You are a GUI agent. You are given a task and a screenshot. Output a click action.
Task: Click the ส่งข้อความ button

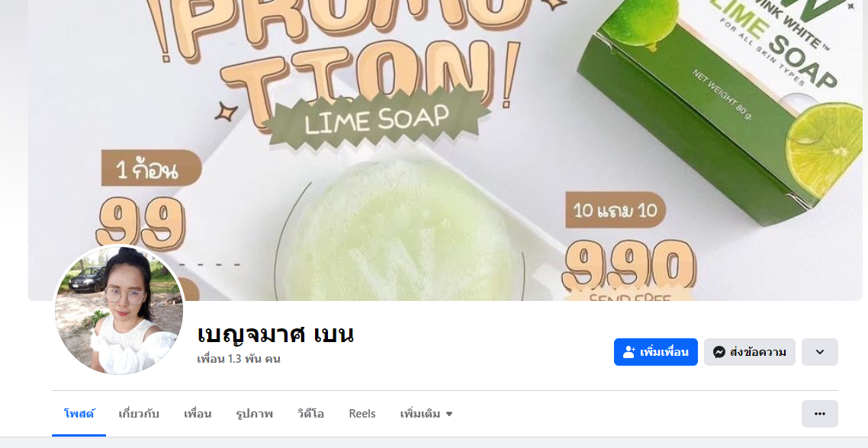(x=750, y=352)
